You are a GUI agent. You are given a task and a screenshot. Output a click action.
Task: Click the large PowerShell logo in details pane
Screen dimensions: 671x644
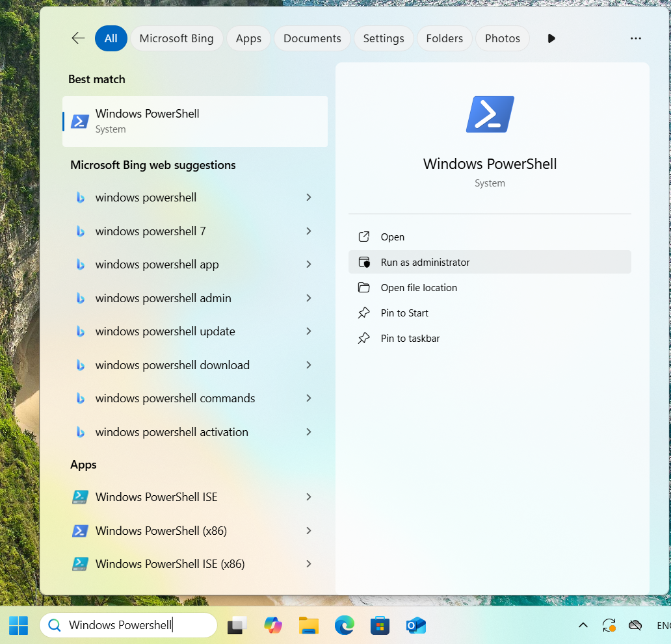click(x=490, y=114)
